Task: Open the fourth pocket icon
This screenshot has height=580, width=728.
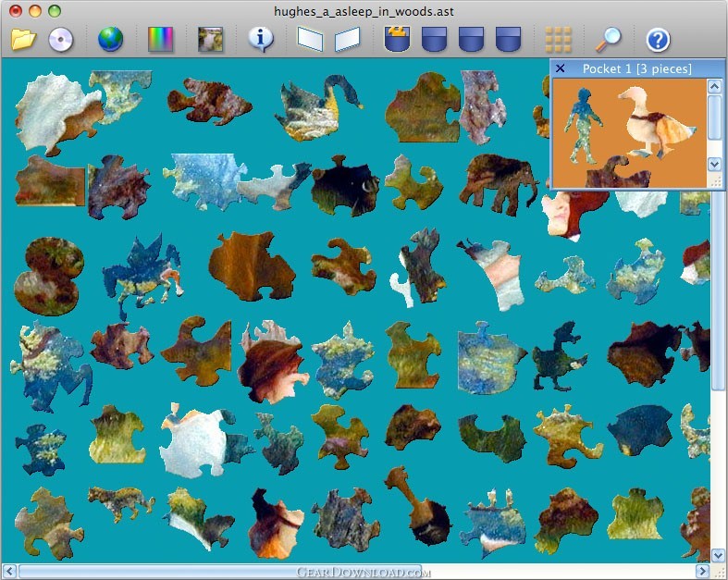Action: (509, 39)
